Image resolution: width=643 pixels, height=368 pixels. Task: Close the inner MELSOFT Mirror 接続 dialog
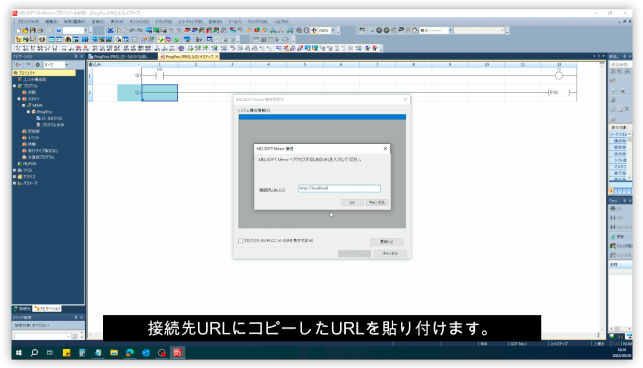(x=385, y=149)
